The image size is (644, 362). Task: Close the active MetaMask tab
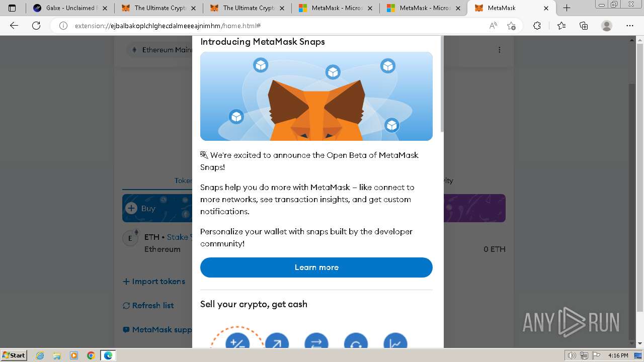pos(546,8)
